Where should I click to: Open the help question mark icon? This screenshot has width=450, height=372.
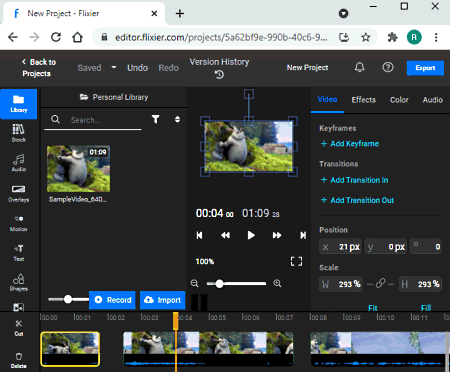pyautogui.click(x=388, y=67)
